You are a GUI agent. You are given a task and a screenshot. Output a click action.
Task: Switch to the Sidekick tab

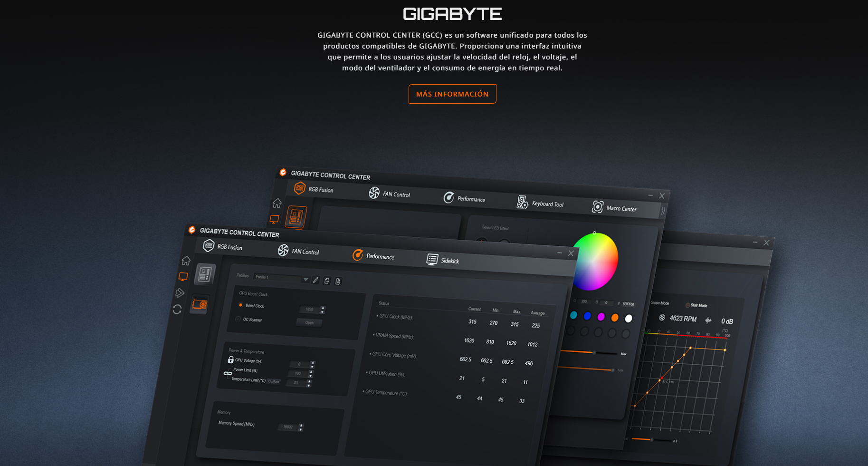coord(443,260)
